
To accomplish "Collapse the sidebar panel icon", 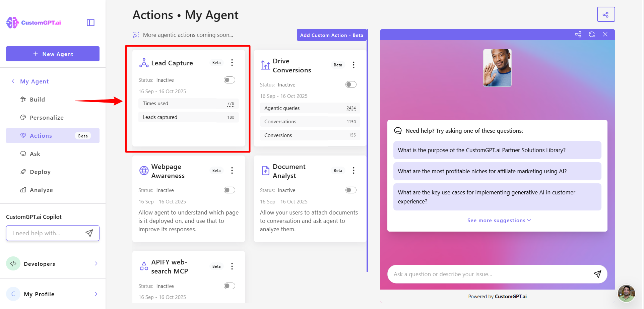I will click(x=90, y=23).
